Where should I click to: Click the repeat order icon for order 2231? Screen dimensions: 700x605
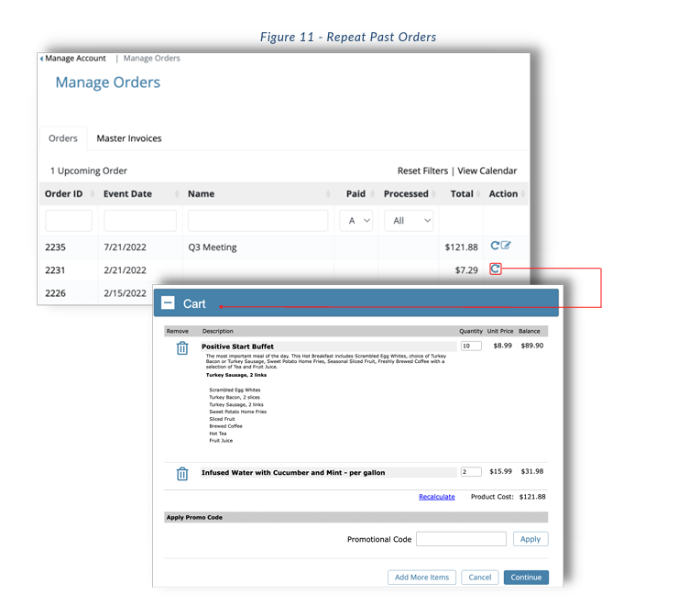[495, 269]
